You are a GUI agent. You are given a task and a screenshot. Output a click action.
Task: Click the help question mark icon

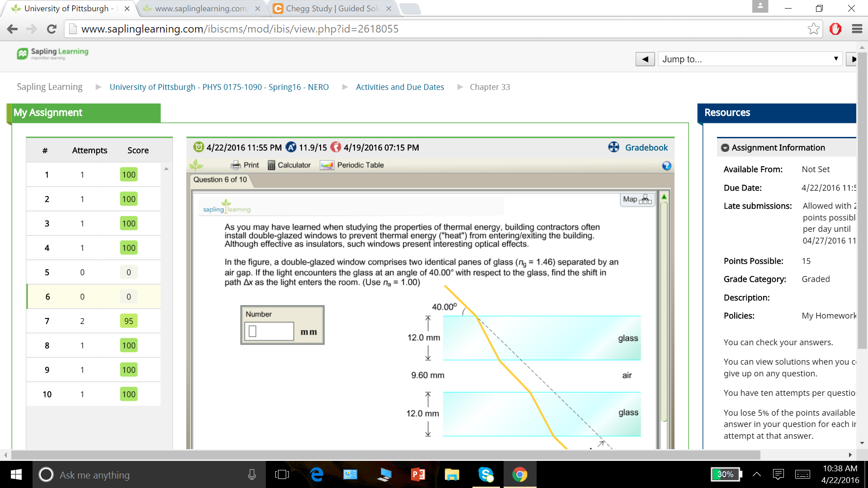tap(666, 166)
